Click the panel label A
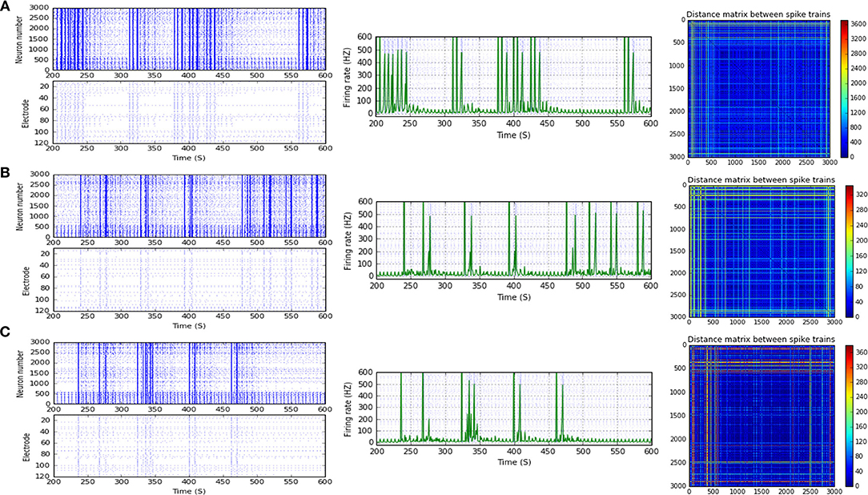This screenshot has height=495, width=868. coord(5,6)
